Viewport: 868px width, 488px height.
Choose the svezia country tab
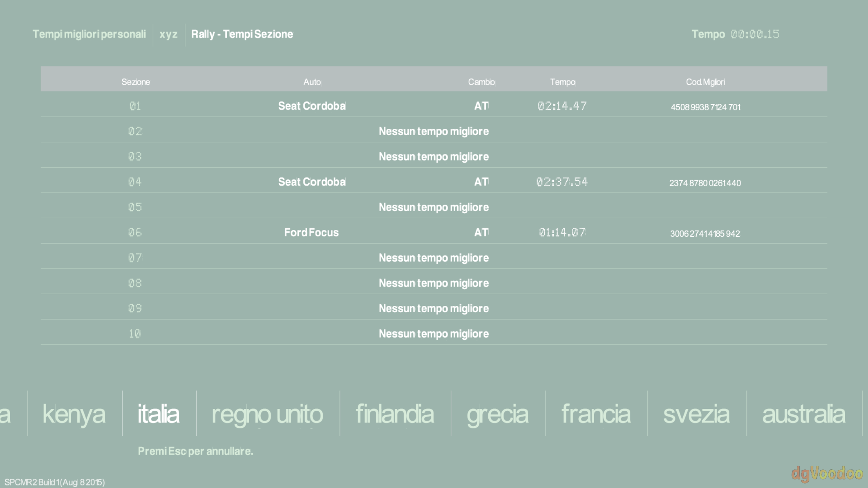[696, 414]
